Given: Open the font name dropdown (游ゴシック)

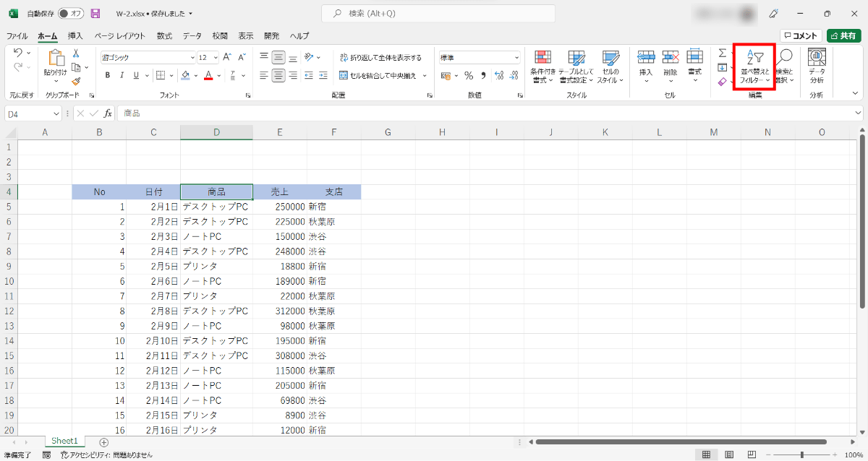Looking at the screenshot, I should [x=192, y=58].
